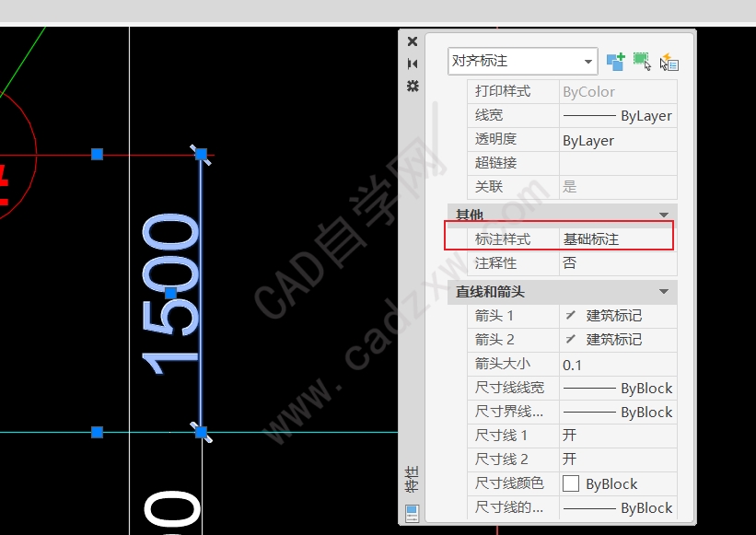Image resolution: width=756 pixels, height=535 pixels.
Task: Set 尺寸界线 lineweight ByBlock value
Action: [x=618, y=413]
